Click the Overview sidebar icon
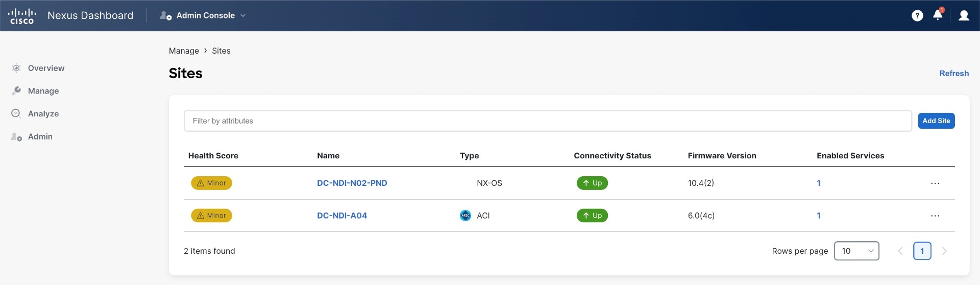 tap(16, 68)
